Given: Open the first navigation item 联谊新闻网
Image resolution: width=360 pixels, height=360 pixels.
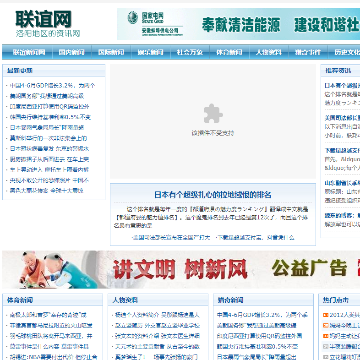Looking at the screenshot, I should [x=29, y=52].
